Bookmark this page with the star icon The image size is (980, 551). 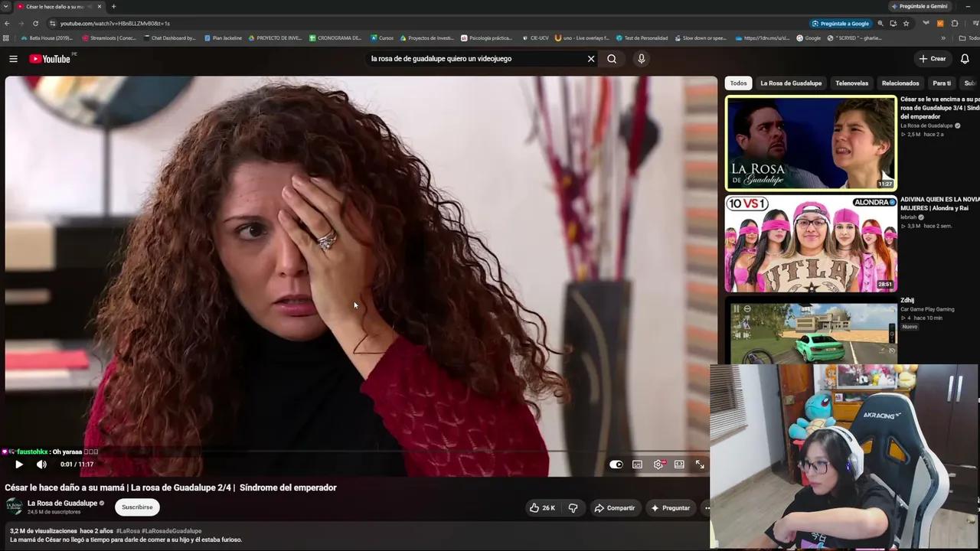[906, 24]
